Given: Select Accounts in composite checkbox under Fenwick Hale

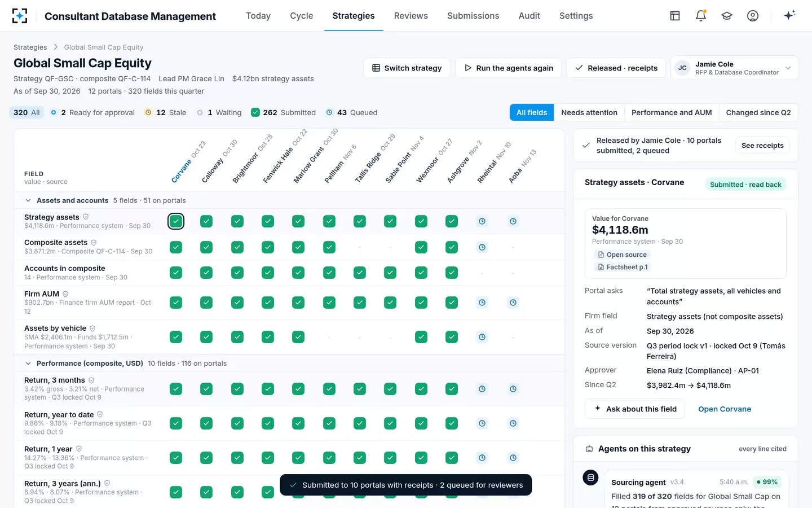Looking at the screenshot, I should point(268,273).
